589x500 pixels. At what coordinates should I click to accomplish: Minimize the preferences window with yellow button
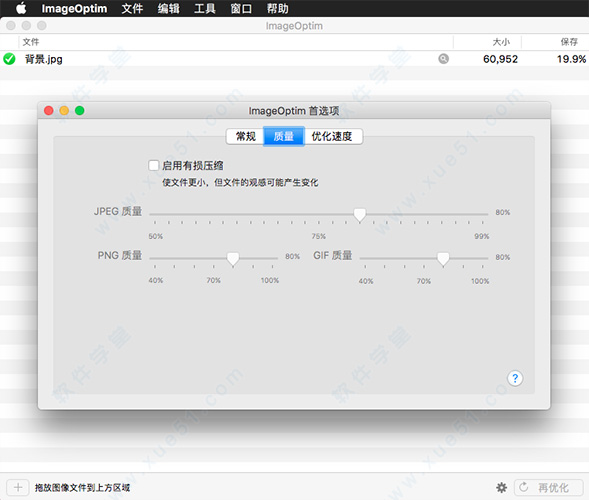[64, 110]
